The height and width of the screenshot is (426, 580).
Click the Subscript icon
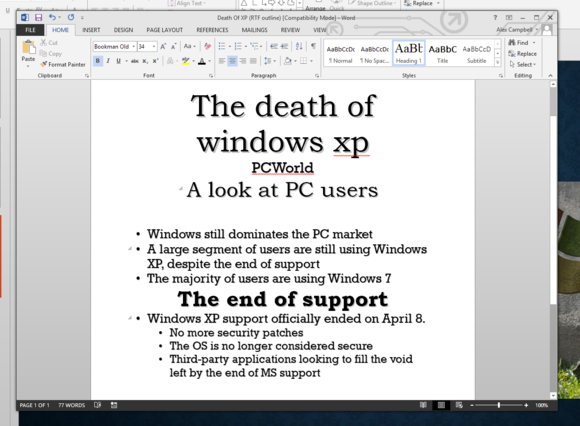point(145,61)
